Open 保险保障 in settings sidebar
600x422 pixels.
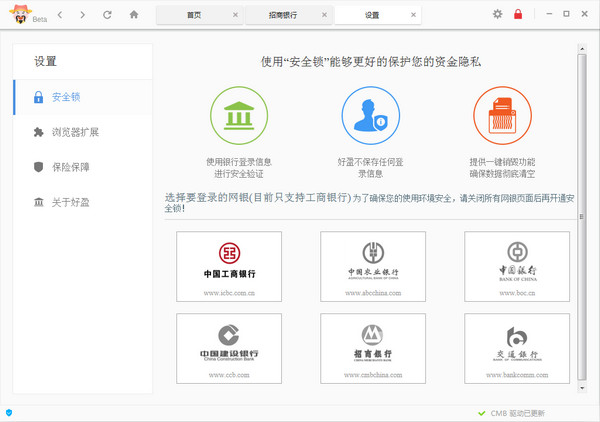point(70,167)
